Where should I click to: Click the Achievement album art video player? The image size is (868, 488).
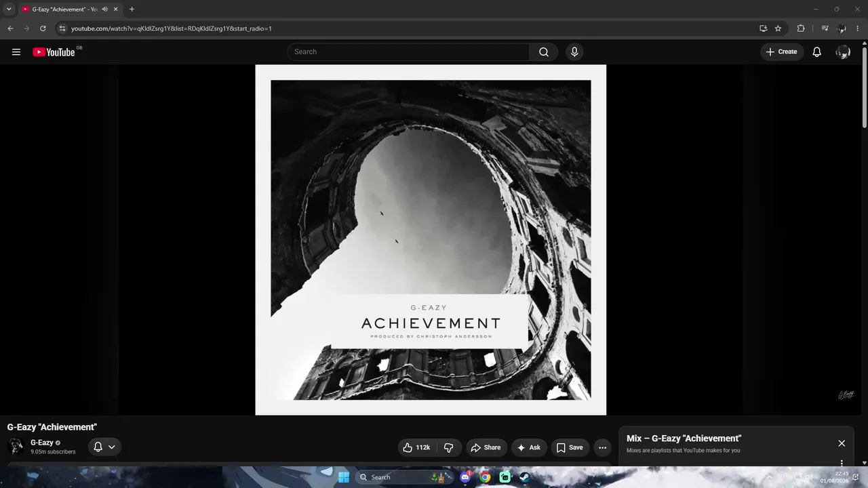431,240
